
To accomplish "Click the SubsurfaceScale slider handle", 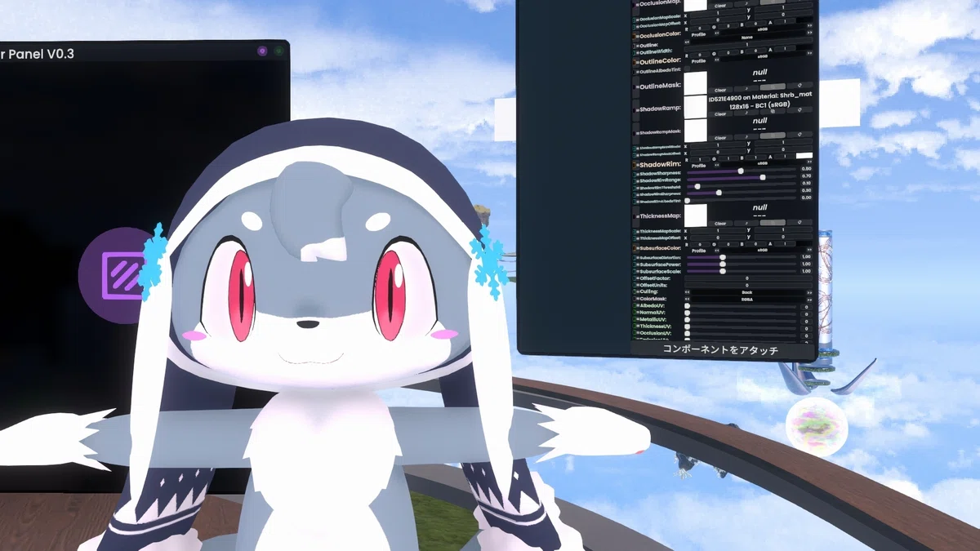I will [722, 271].
